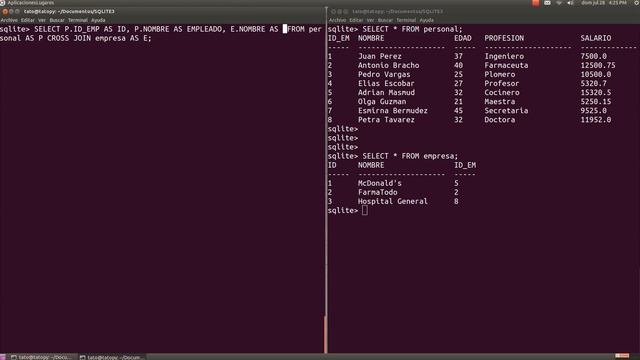Switch to second terminal taskbar button
The width and height of the screenshot is (640, 360).
pos(112,357)
